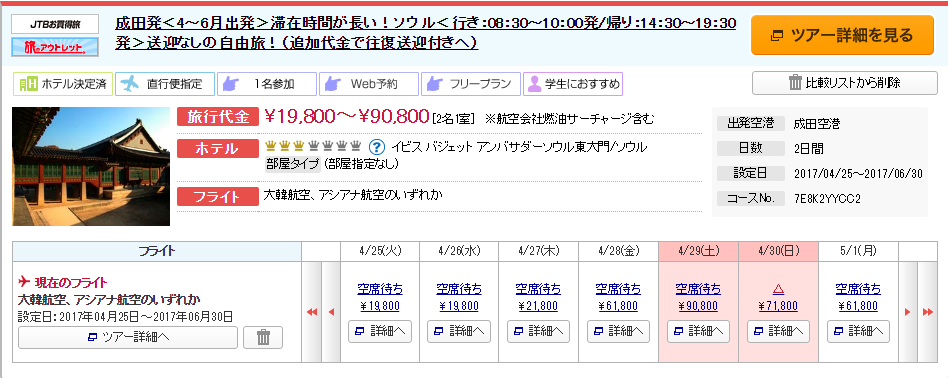
Task: Click 空席待ち link for 4/27
Action: pyautogui.click(x=539, y=289)
